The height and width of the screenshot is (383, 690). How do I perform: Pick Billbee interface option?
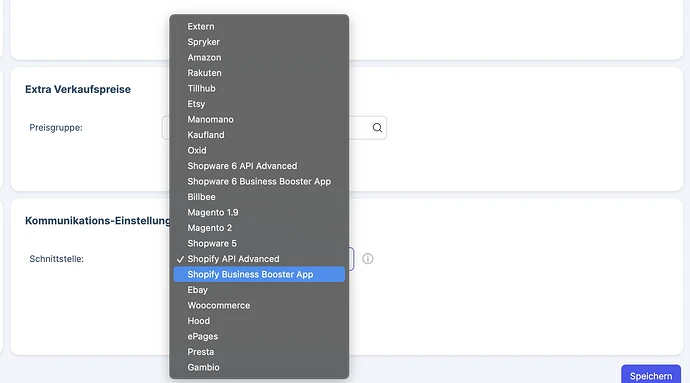(x=259, y=197)
